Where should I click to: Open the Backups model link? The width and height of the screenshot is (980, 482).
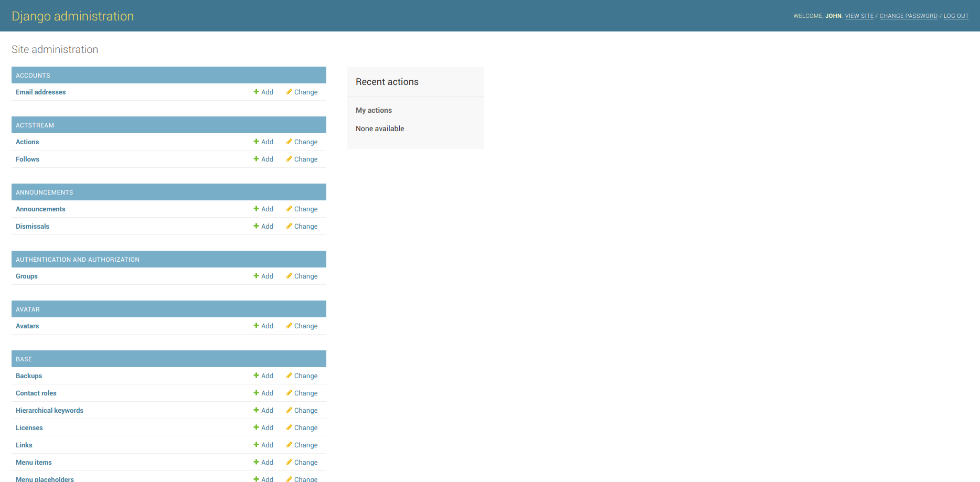(x=29, y=376)
